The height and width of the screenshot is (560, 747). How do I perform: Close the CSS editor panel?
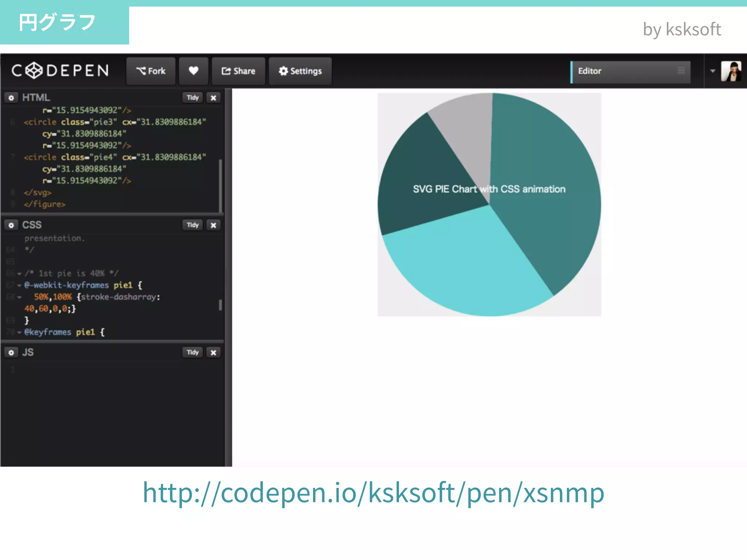pos(213,225)
